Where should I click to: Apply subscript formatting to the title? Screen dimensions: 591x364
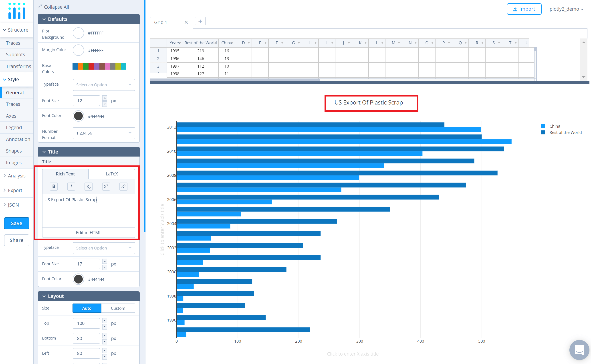point(88,186)
